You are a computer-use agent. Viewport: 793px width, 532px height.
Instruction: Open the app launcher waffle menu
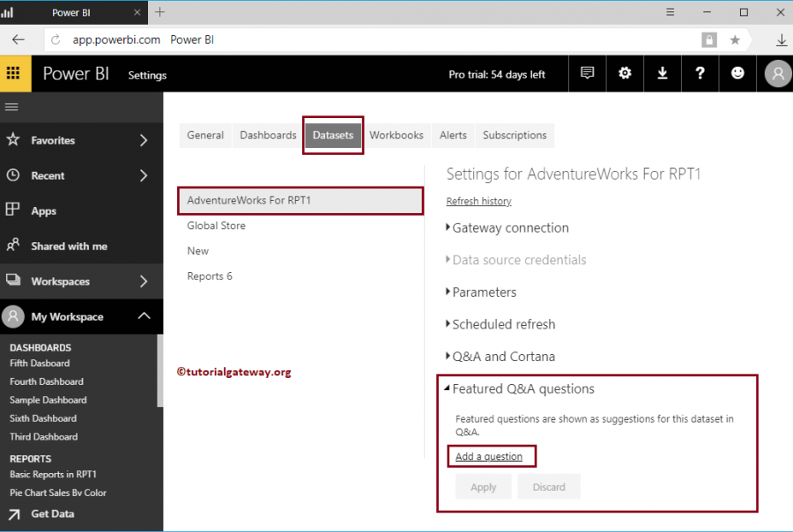(14, 73)
